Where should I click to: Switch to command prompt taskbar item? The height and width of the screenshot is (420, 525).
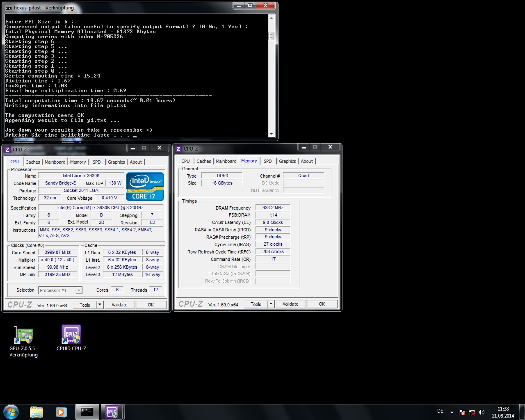click(x=87, y=412)
